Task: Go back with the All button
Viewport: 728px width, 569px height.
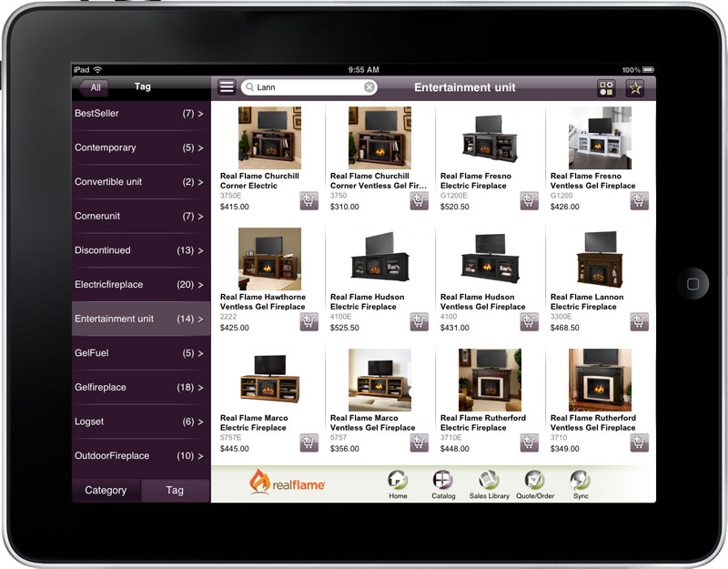Action: tap(95, 87)
